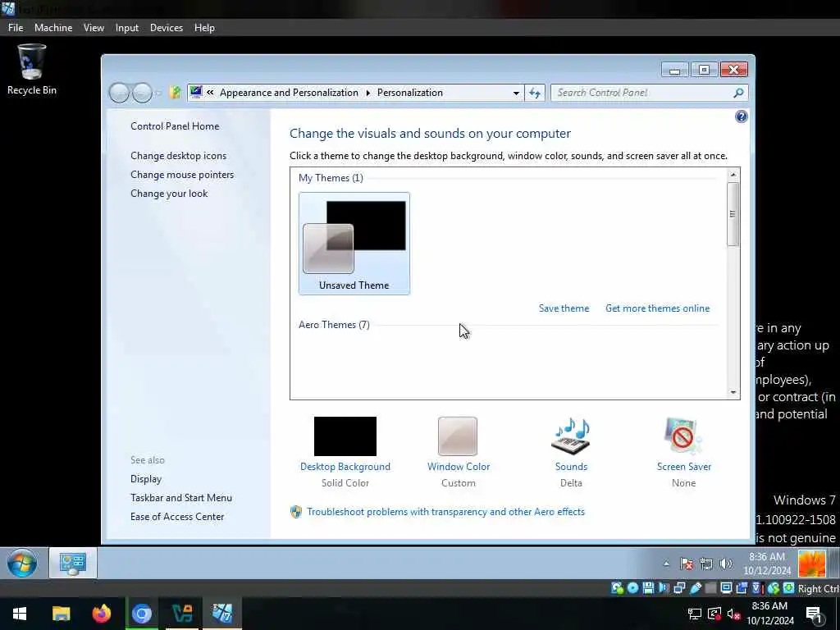840x630 pixels.
Task: Open Ease of Access Center link
Action: tap(177, 517)
